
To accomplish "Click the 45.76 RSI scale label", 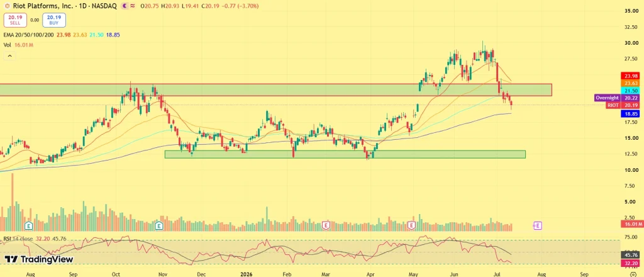I will point(630,255).
